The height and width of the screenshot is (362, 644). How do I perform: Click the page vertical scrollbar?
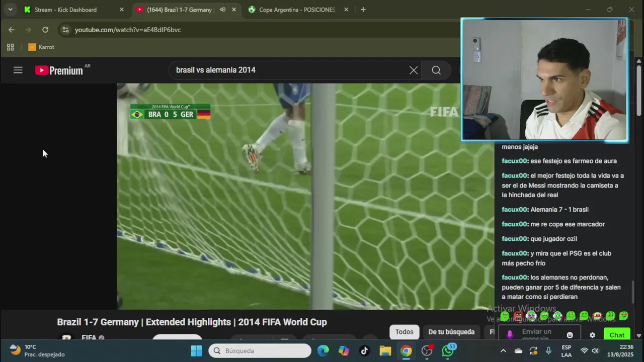(639, 90)
